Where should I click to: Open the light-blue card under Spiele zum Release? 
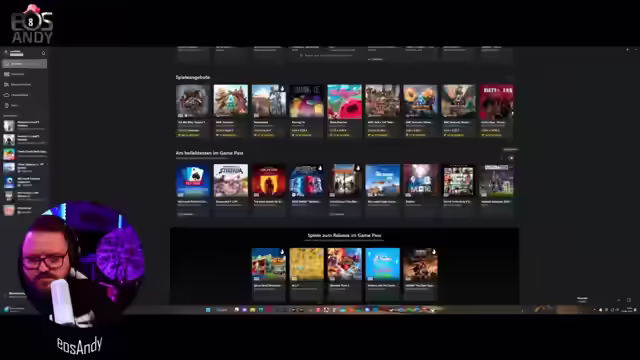(x=382, y=274)
